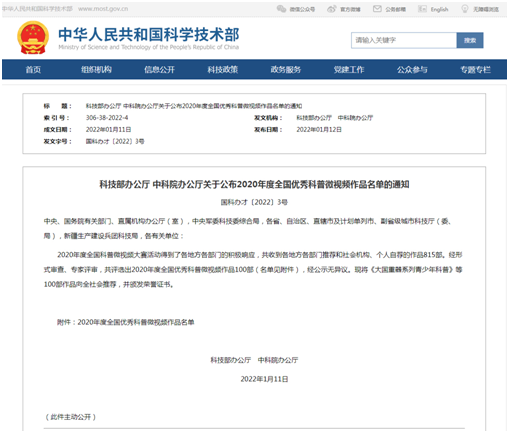This screenshot has height=433, width=509.
Task: Open 政务服务 in the navigation bar
Action: tap(286, 69)
